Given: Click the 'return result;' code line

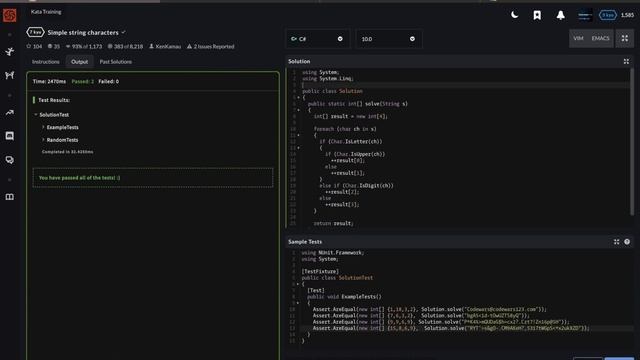Looking at the screenshot, I should [333, 223].
